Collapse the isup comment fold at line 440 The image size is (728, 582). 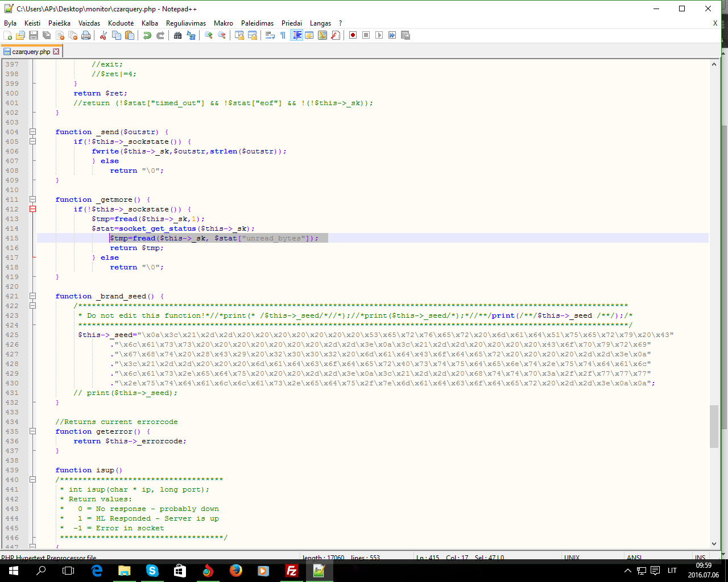coord(33,480)
